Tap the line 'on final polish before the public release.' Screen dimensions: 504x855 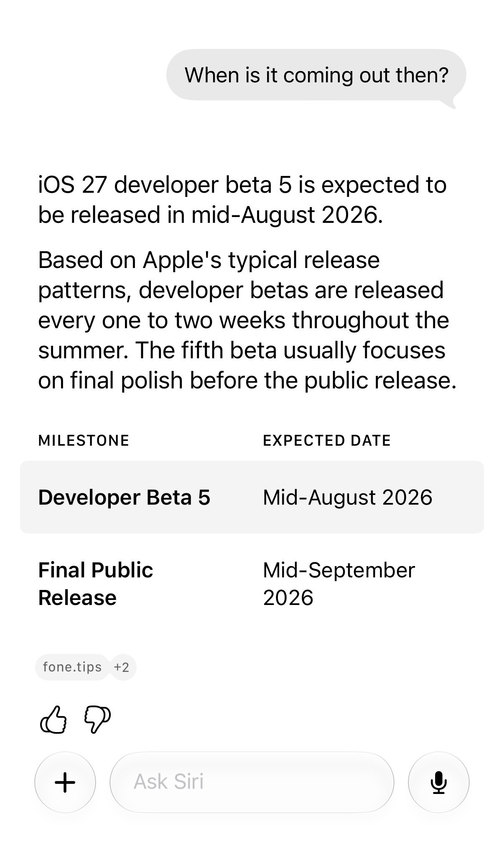pos(247,380)
